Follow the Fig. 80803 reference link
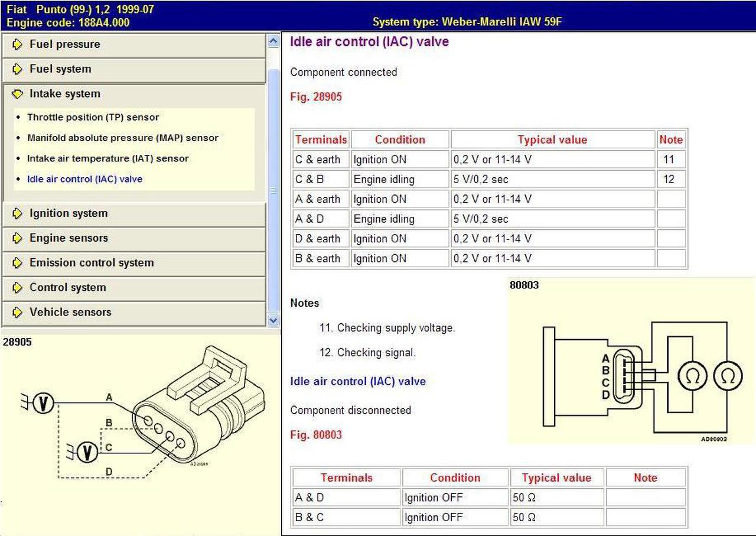The height and width of the screenshot is (536, 756). click(316, 435)
